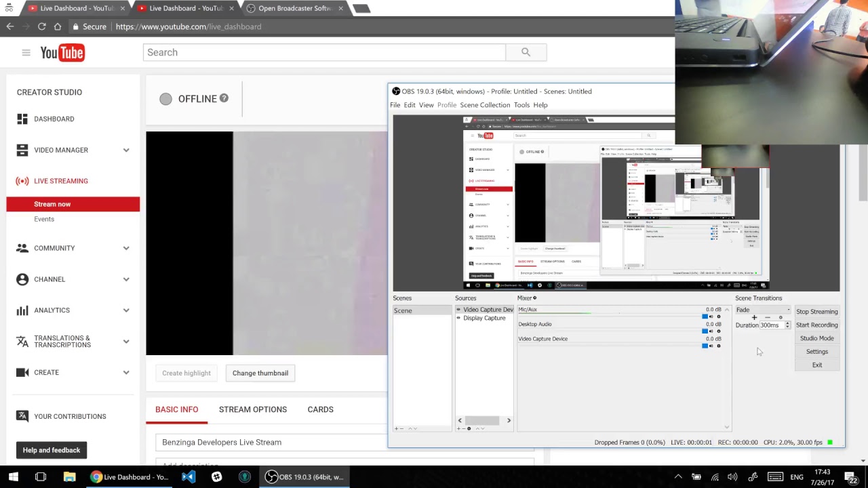Open the OBS View menu
This screenshot has height=488, width=868.
[x=426, y=105]
